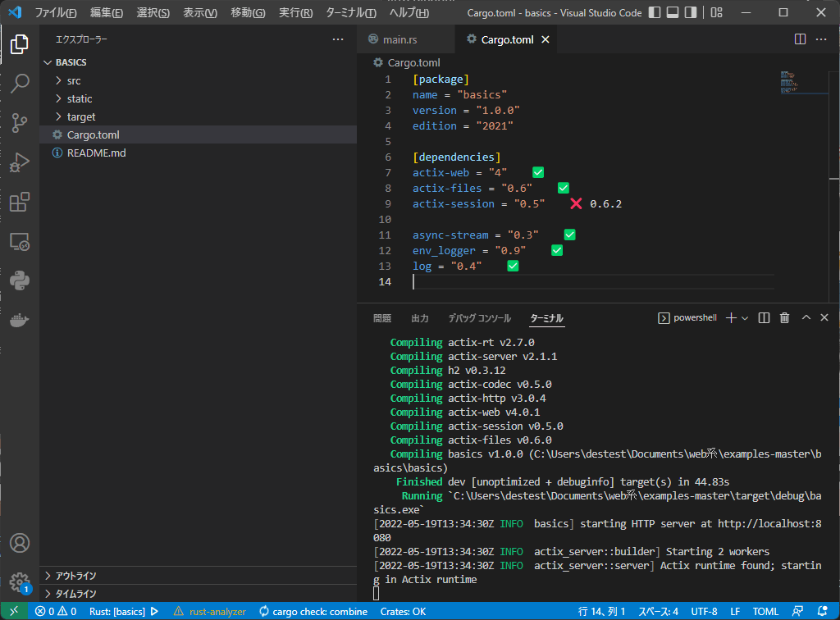Open Remote Explorer view
This screenshot has height=620, width=840.
20,241
